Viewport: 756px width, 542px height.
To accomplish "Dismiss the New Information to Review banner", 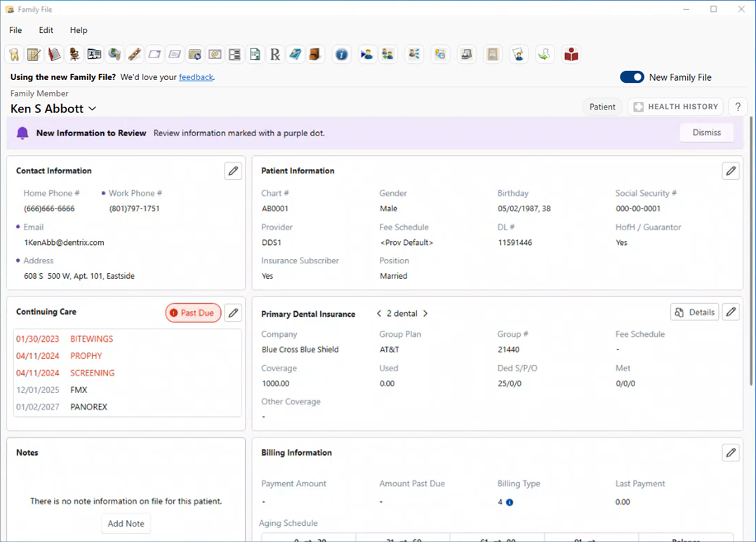I will (706, 133).
